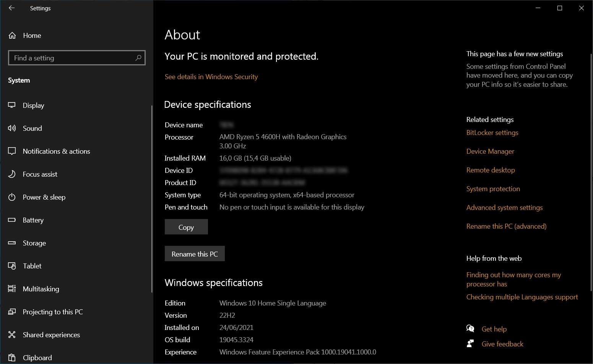Close the Settings window

point(582,8)
